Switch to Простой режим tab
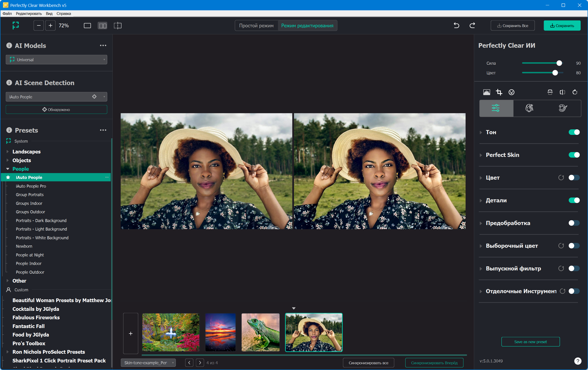The width and height of the screenshot is (588, 370). point(256,26)
